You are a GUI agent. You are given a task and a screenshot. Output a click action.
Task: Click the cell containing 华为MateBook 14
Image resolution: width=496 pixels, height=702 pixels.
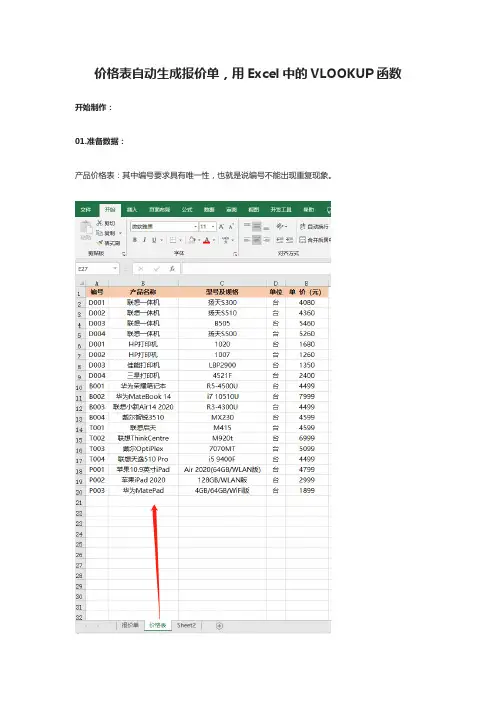tap(143, 397)
